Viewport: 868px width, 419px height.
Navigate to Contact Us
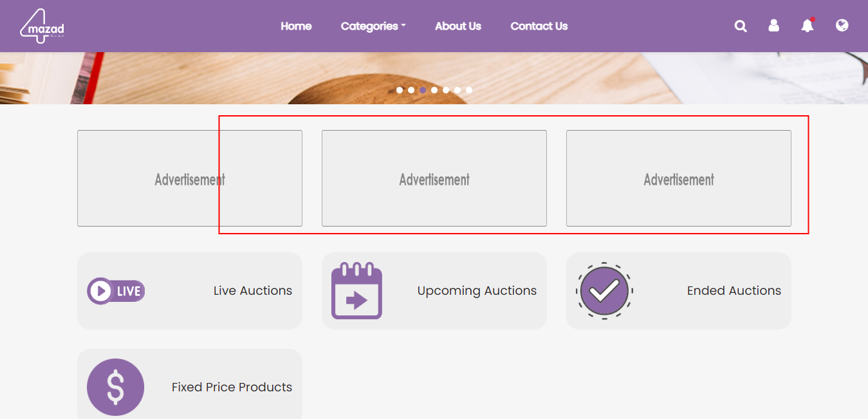pos(539,26)
